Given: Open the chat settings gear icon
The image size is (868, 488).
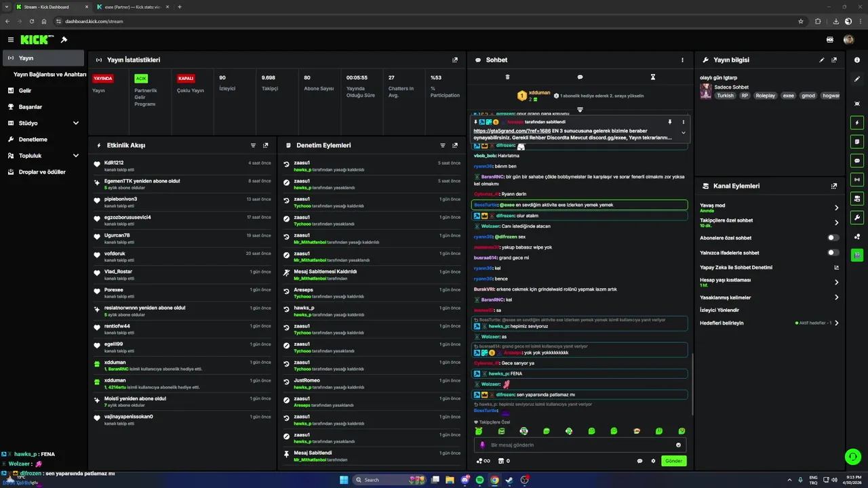Looking at the screenshot, I should 654,461.
